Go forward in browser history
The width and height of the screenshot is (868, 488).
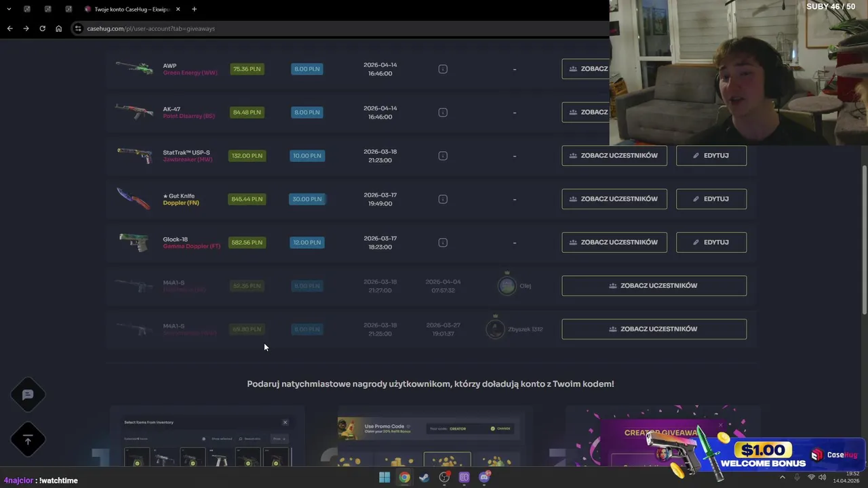tap(26, 28)
